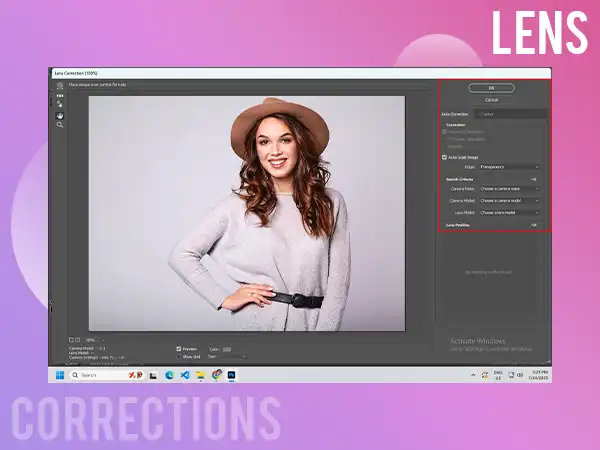Image resolution: width=600 pixels, height=450 pixels.
Task: Click the sync icon in system tray
Action: (485, 375)
